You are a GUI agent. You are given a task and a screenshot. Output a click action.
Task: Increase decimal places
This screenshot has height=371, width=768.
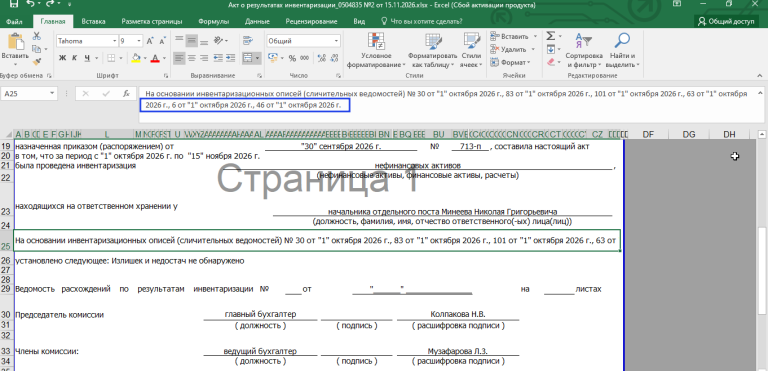[x=321, y=58]
